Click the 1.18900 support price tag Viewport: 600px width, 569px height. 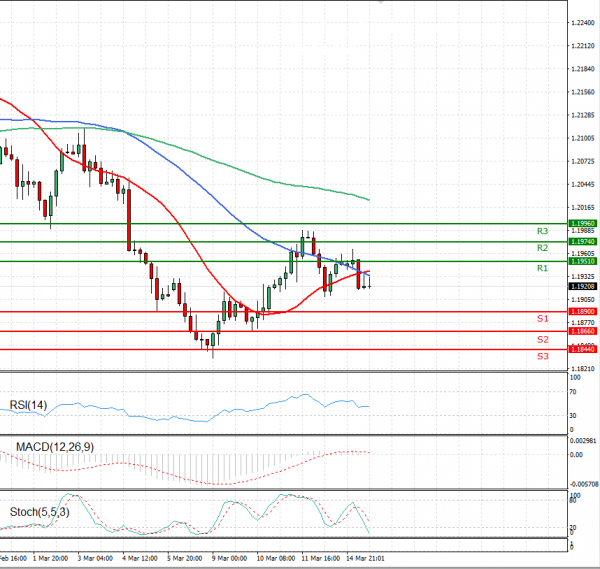pyautogui.click(x=583, y=311)
